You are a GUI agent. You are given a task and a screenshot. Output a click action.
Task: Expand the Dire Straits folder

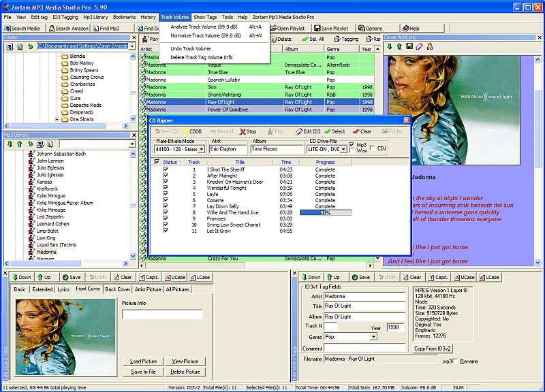57,120
